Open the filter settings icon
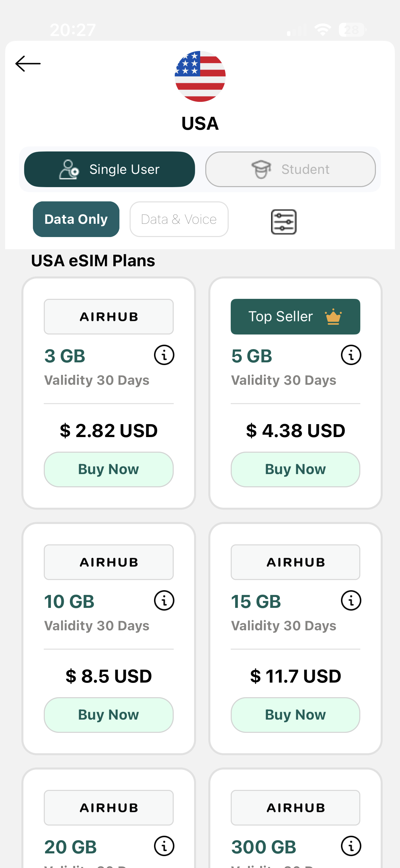Screen dimensions: 400x868 (284, 222)
